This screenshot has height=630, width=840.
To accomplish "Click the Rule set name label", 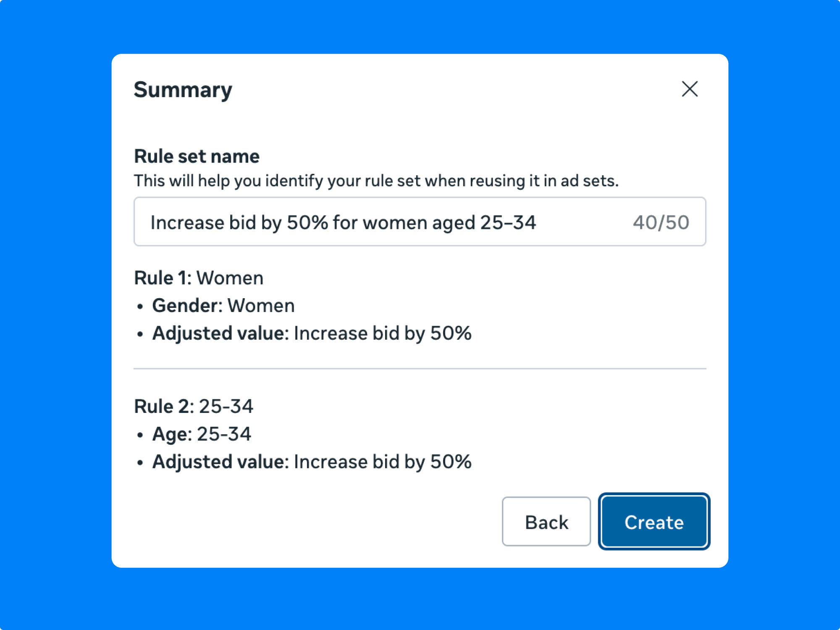I will click(197, 156).
